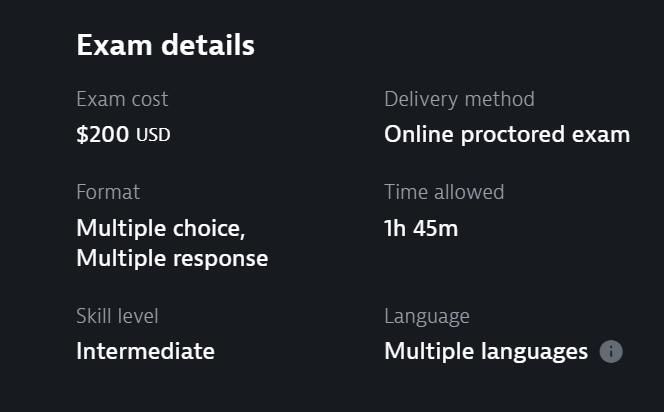Click the info icon beside Multiple languages
The height and width of the screenshot is (412, 664).
611,352
